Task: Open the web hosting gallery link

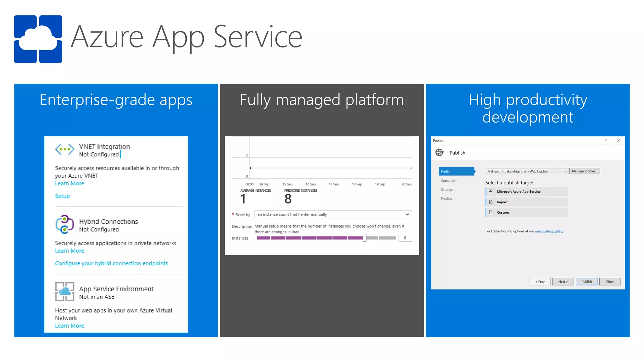Action: pyautogui.click(x=549, y=231)
